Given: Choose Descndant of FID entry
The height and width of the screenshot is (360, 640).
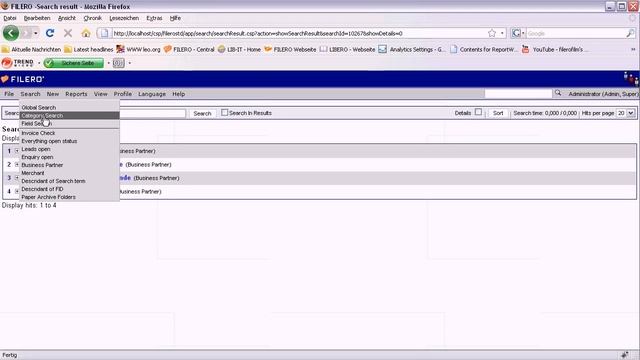Looking at the screenshot, I should pyautogui.click(x=69, y=189).
